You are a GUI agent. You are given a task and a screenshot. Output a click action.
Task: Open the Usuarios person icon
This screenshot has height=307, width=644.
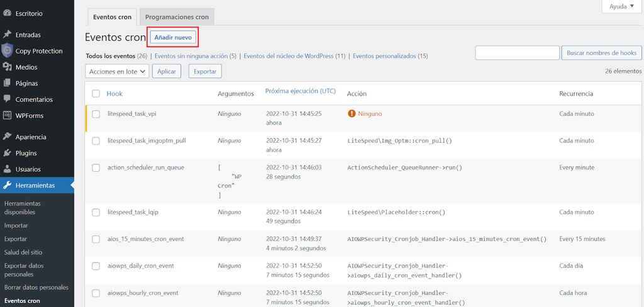pos(7,169)
